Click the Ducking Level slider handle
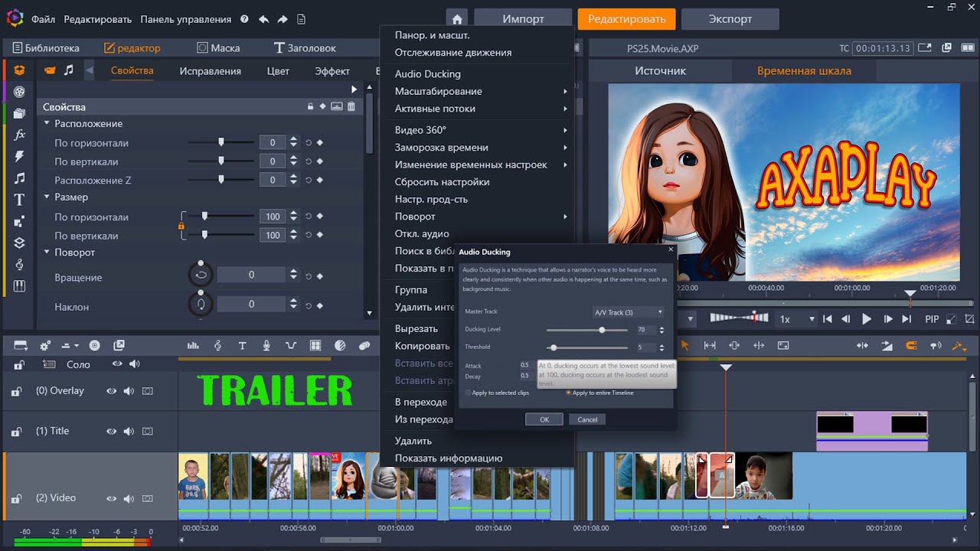Viewport: 980px width, 551px height. point(602,330)
